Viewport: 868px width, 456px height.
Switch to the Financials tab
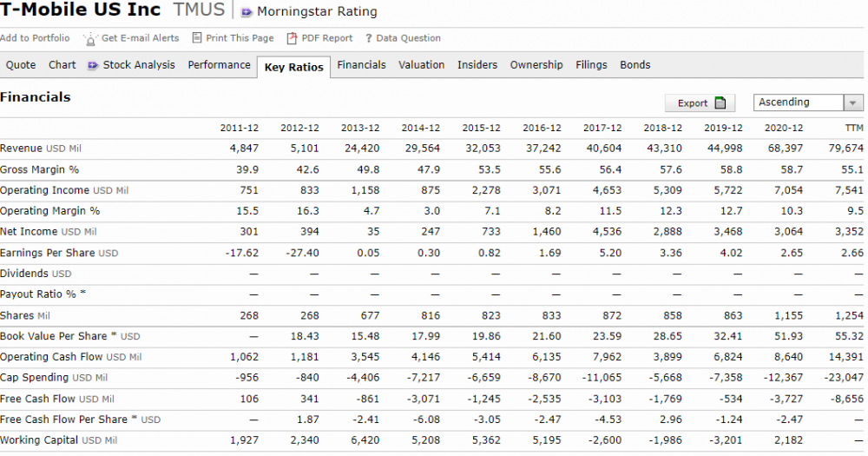(x=361, y=65)
